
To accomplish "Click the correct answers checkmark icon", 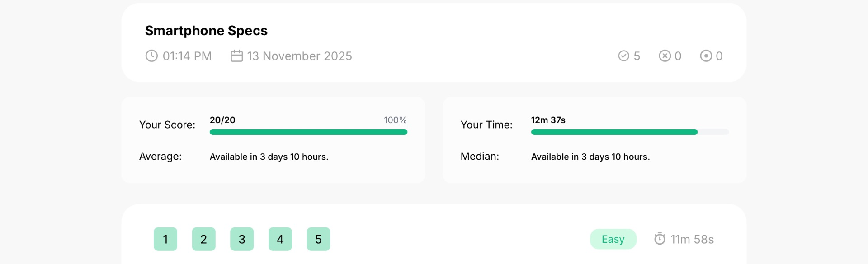I will [624, 56].
